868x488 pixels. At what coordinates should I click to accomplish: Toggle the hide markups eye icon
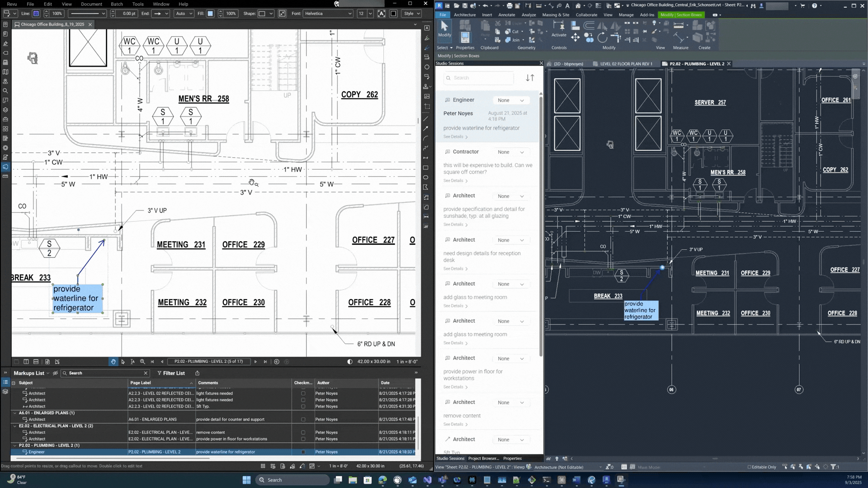tap(55, 373)
